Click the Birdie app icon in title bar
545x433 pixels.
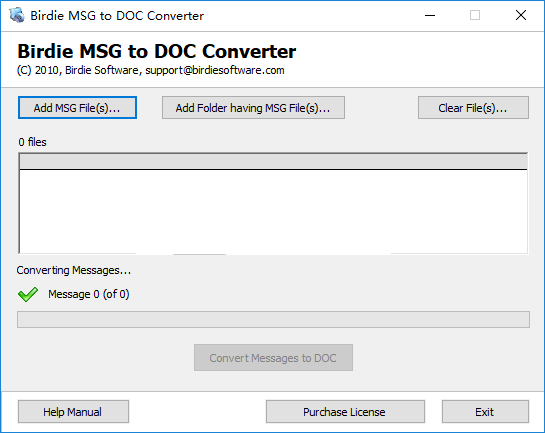coord(16,15)
